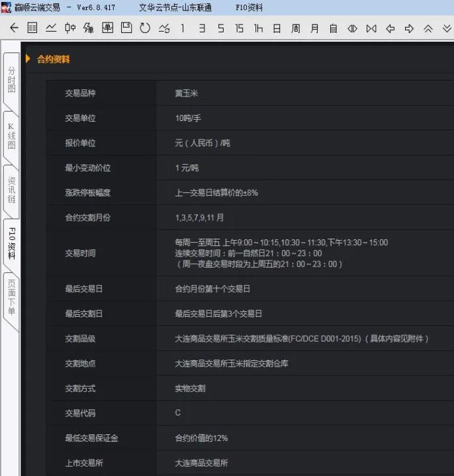Click the 合约月份第十个交易日 value
The image size is (454, 476).
(212, 289)
